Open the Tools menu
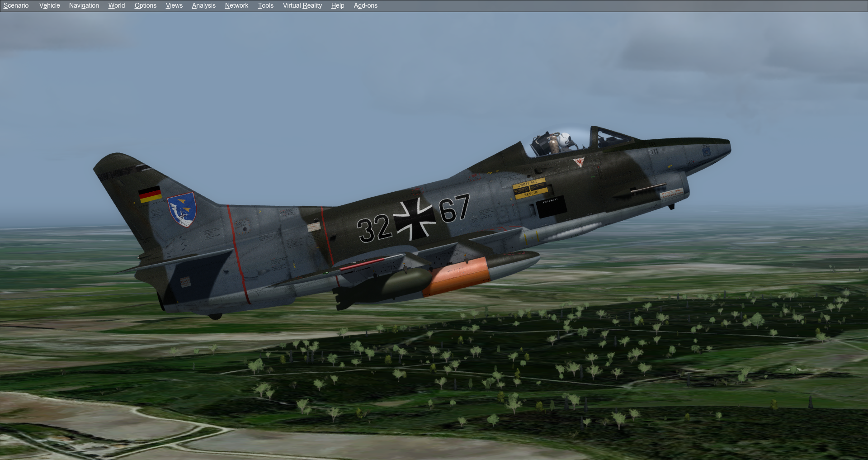This screenshot has height=460, width=868. (266, 5)
